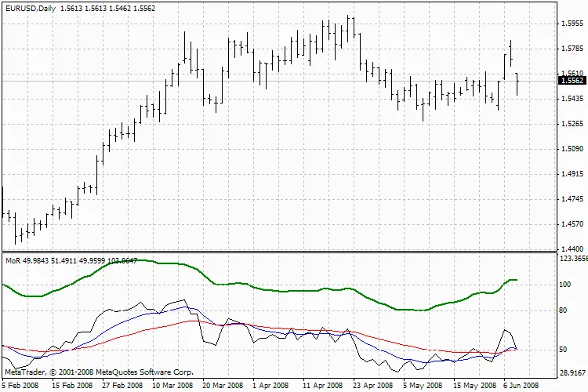Click the 123.3656 indicator scale value
Image resolution: width=588 pixels, height=392 pixels.
click(x=574, y=259)
